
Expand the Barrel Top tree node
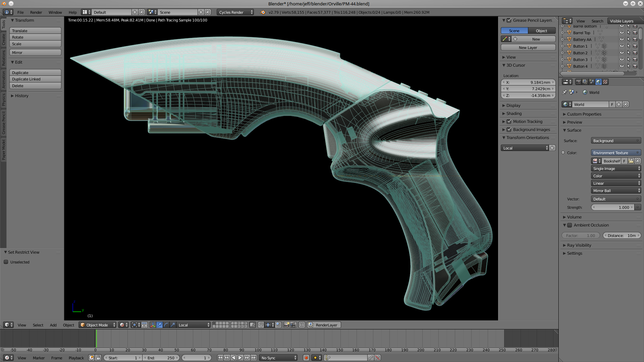562,33
